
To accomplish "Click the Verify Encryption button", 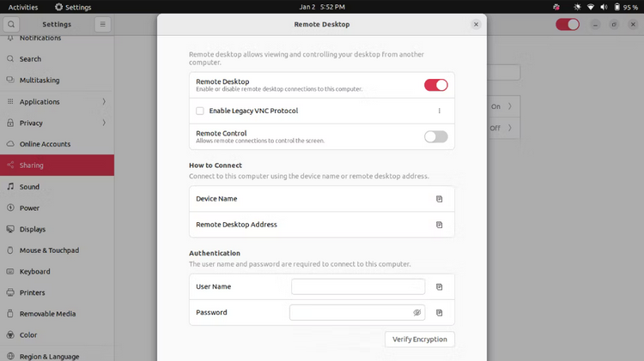I will tap(419, 340).
